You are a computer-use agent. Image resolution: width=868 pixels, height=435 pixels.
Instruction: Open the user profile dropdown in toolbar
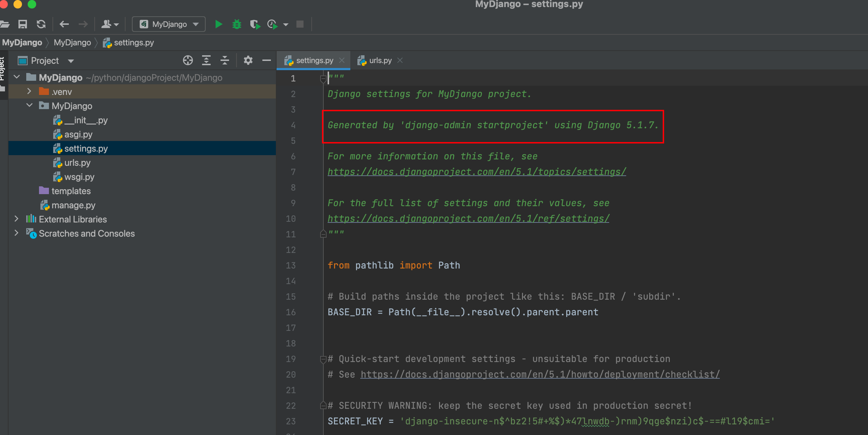(x=110, y=24)
